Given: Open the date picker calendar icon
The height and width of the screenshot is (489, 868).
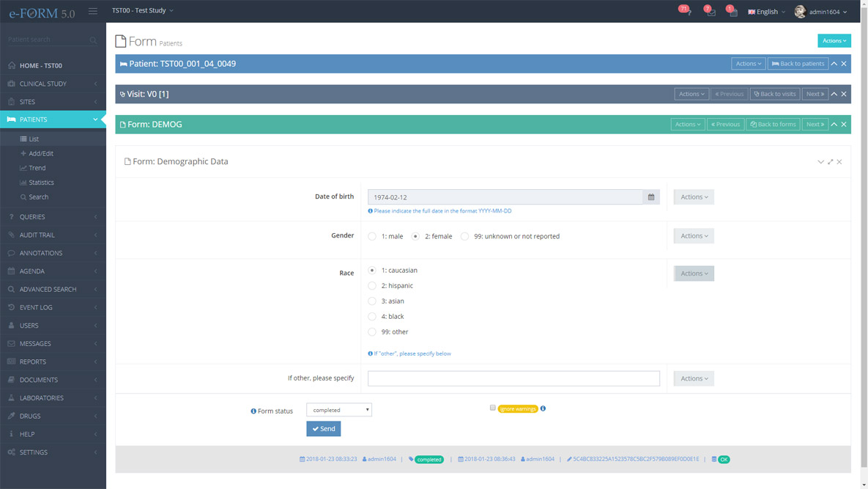Looking at the screenshot, I should click(651, 197).
